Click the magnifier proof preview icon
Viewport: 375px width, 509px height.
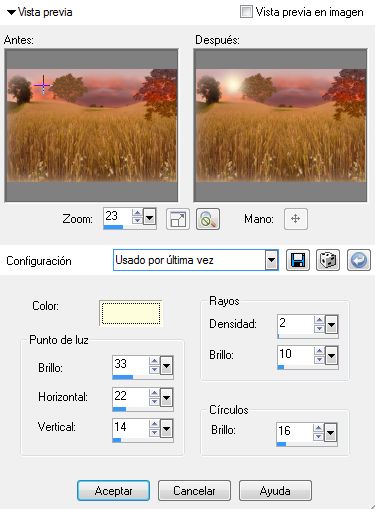pos(208,219)
